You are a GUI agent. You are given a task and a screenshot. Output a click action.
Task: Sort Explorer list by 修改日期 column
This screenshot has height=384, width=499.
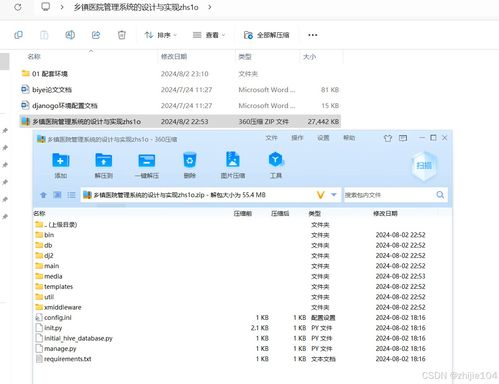174,57
